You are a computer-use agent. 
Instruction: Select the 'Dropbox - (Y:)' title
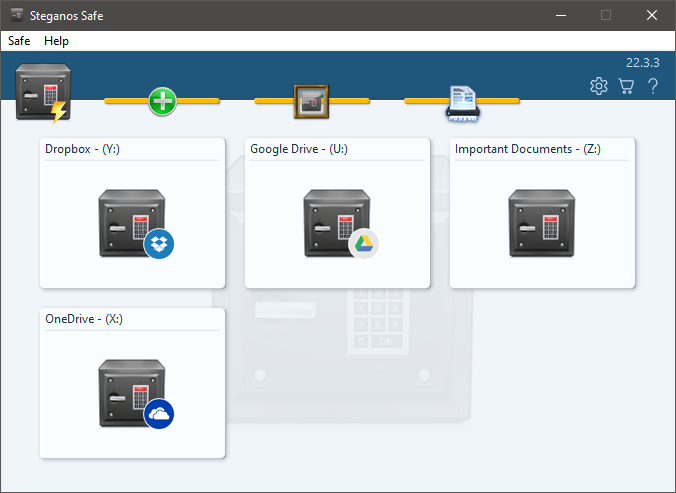click(x=83, y=149)
